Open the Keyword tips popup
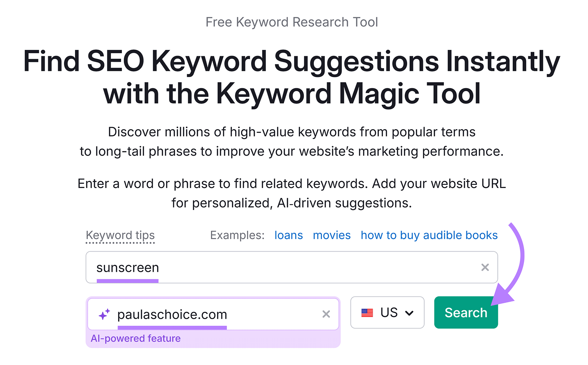This screenshot has width=588, height=365. point(120,235)
